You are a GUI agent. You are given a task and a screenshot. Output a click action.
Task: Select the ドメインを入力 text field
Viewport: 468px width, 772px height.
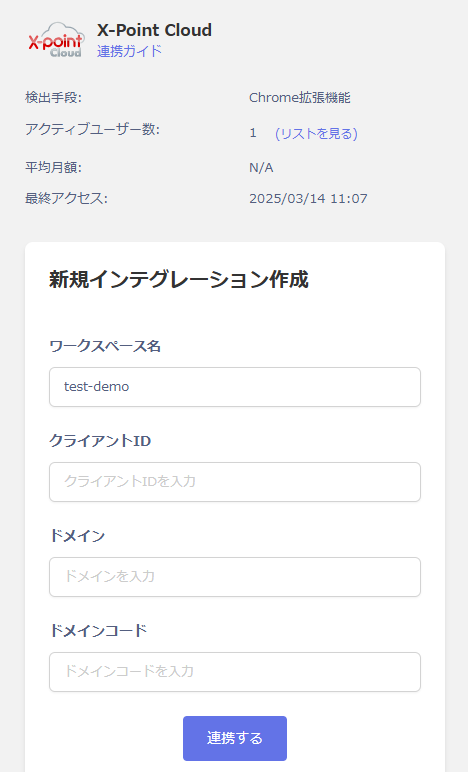pyautogui.click(x=235, y=577)
